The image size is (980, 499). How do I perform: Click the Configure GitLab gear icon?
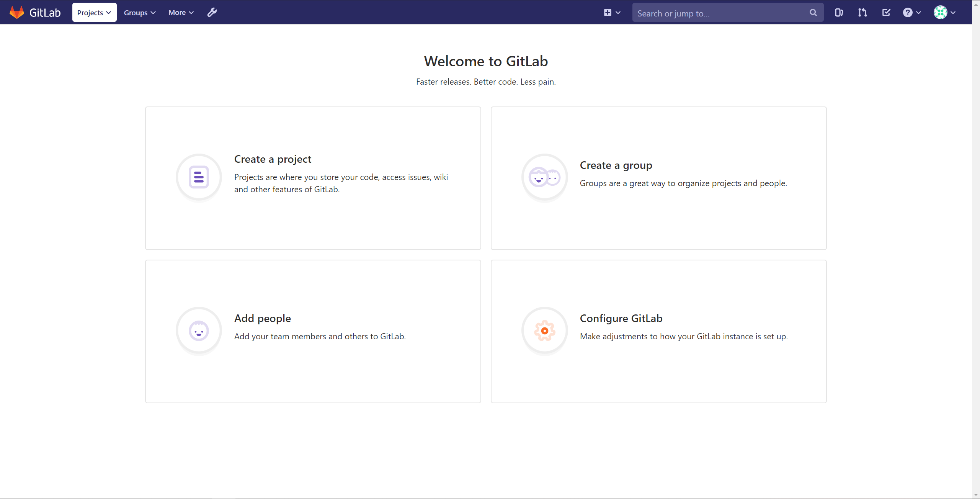coord(544,330)
